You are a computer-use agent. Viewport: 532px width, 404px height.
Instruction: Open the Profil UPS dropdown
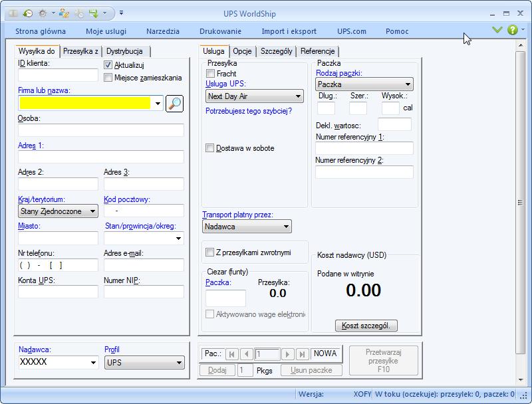[144, 362]
